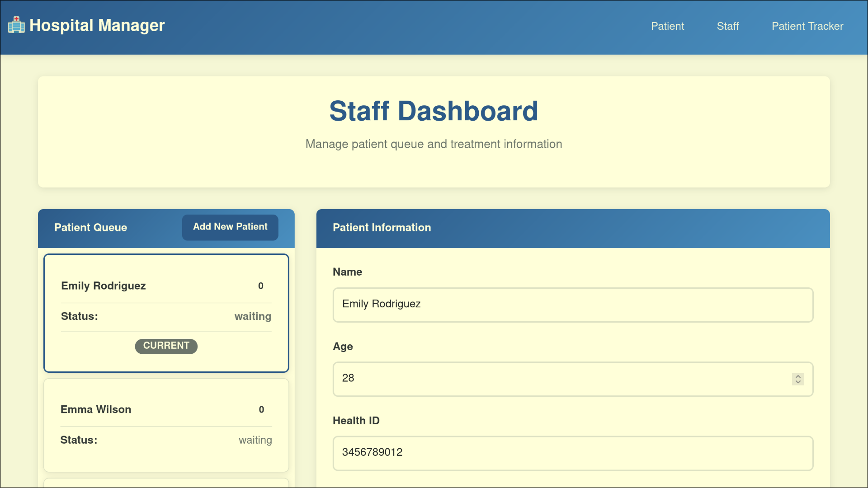This screenshot has height=488, width=868.
Task: Click the waiting status on Emma's card
Action: [x=255, y=440]
